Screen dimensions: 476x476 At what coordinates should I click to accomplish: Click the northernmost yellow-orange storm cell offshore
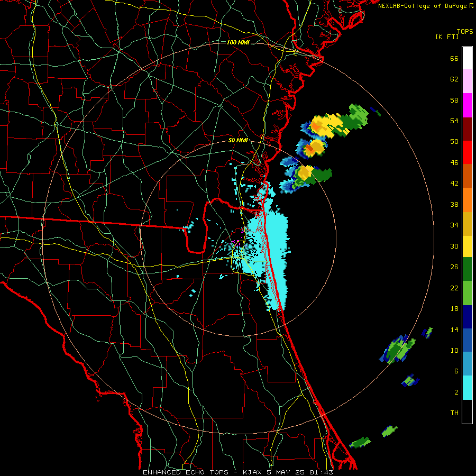tap(325, 125)
